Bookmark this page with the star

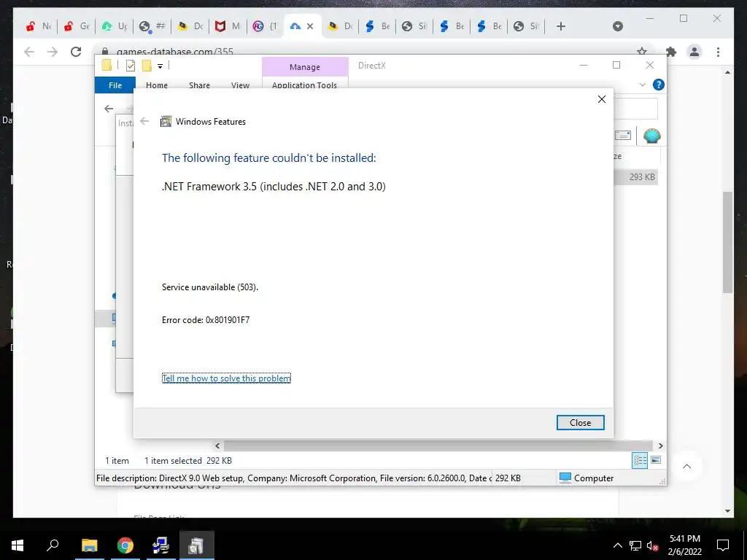coord(642,51)
